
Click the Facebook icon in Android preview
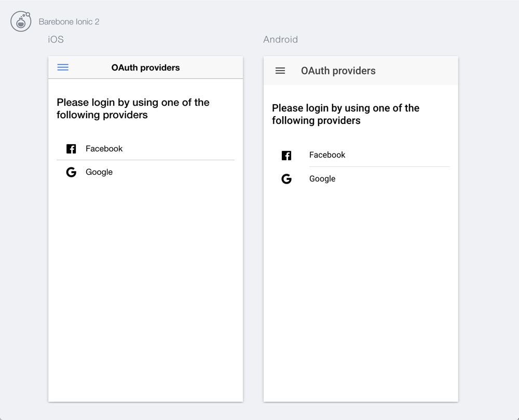[286, 155]
